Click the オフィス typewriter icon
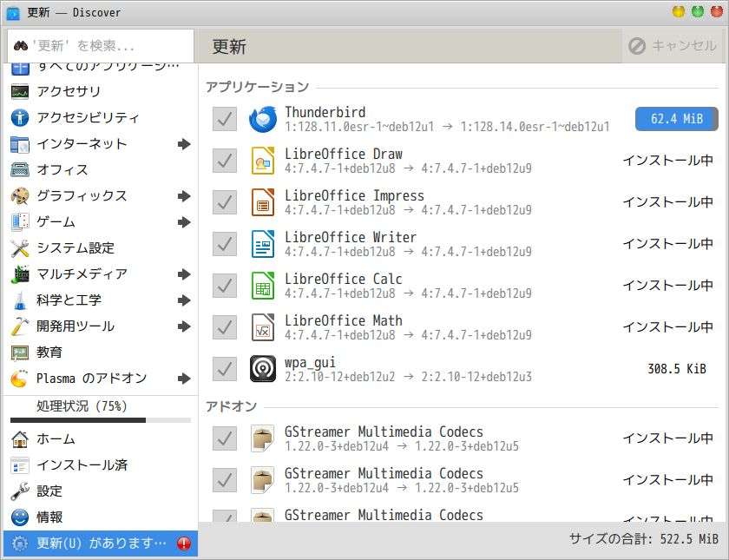Viewport: 729px width, 560px height. [20, 170]
